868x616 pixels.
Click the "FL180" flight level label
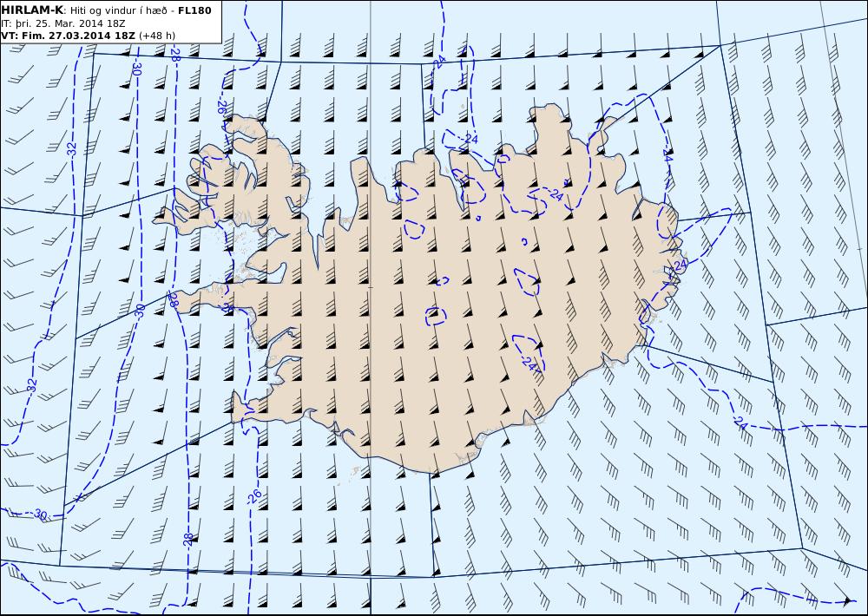[194, 10]
